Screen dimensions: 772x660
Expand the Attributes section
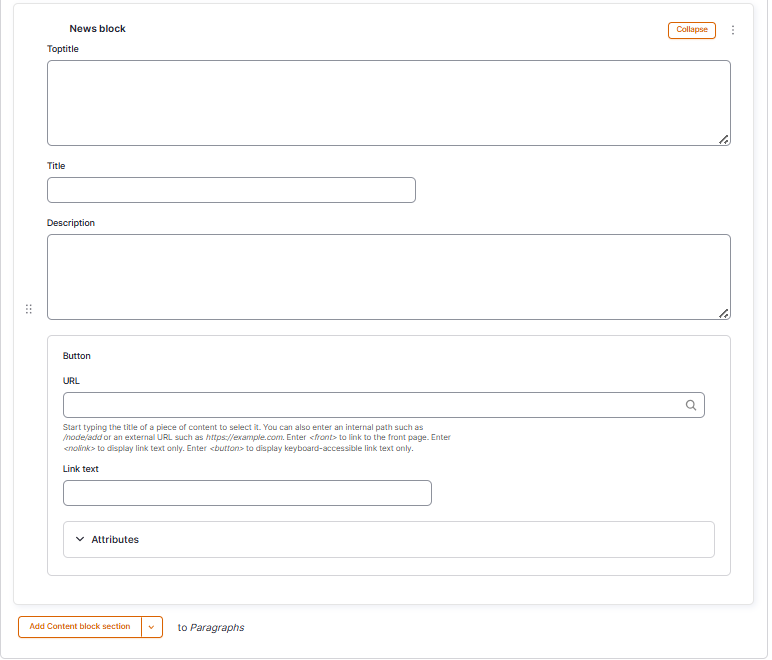pos(389,539)
